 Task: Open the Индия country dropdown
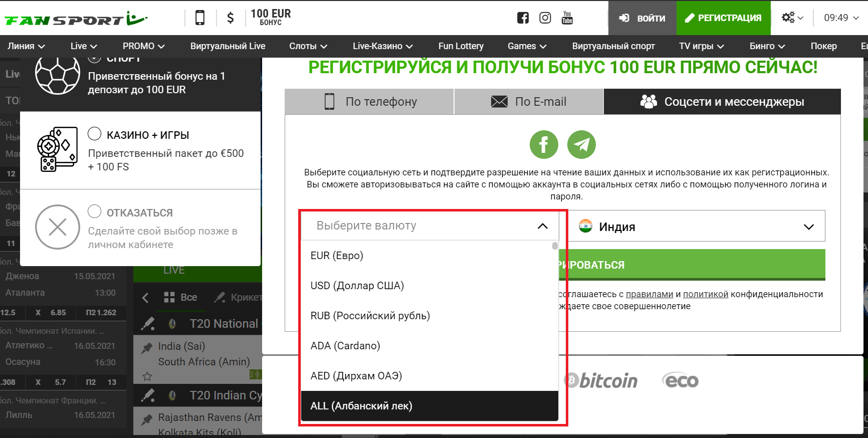click(x=696, y=226)
